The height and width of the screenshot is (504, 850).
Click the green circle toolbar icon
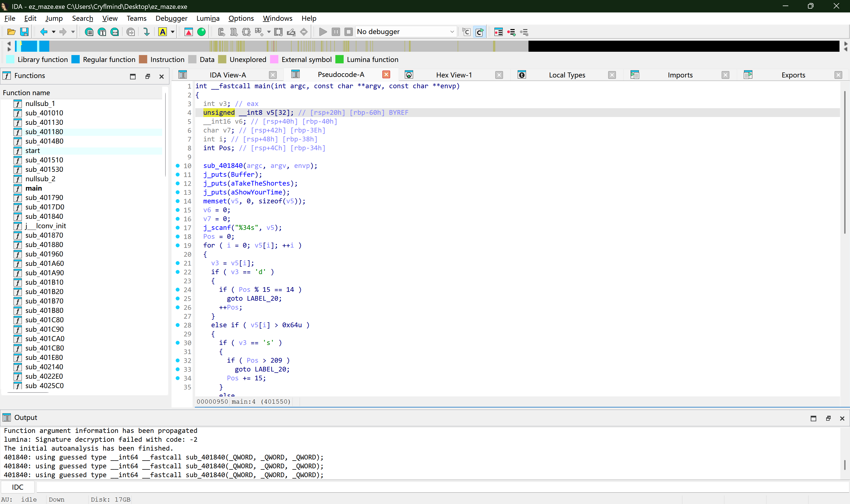point(201,32)
